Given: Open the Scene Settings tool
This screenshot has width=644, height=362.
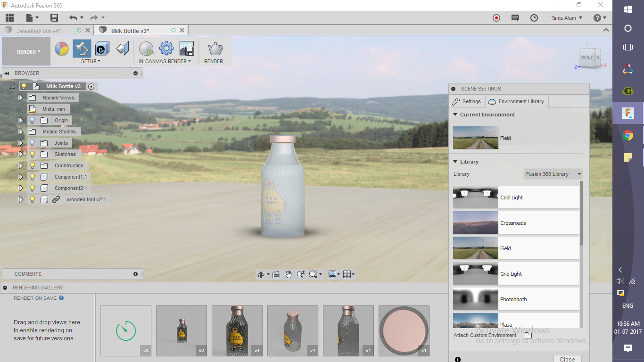Looking at the screenshot, I should tap(82, 49).
